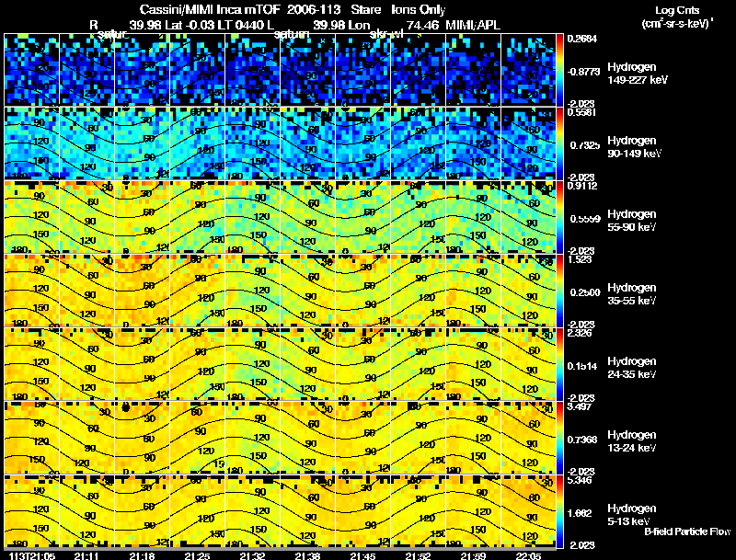
Task: Click the 21:32 time axis marker
Action: tap(252, 556)
